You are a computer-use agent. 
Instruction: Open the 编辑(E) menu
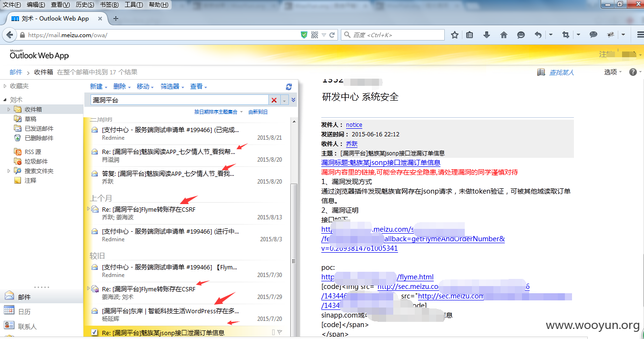tap(36, 5)
